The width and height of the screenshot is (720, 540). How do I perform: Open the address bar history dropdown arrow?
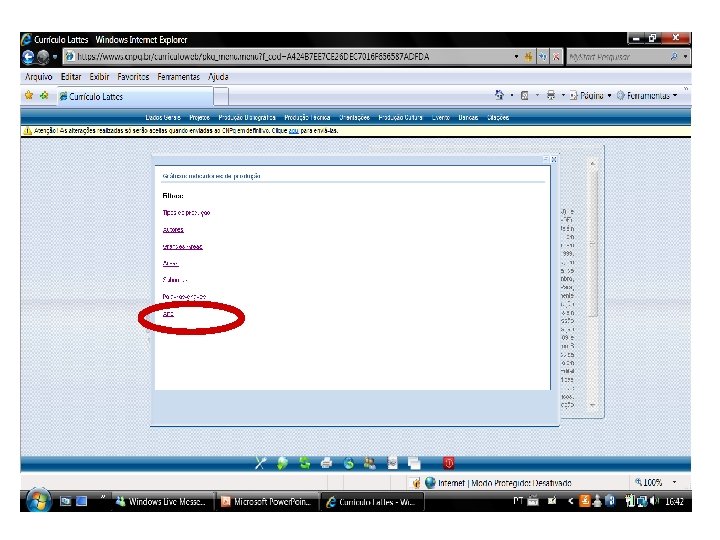(x=516, y=57)
